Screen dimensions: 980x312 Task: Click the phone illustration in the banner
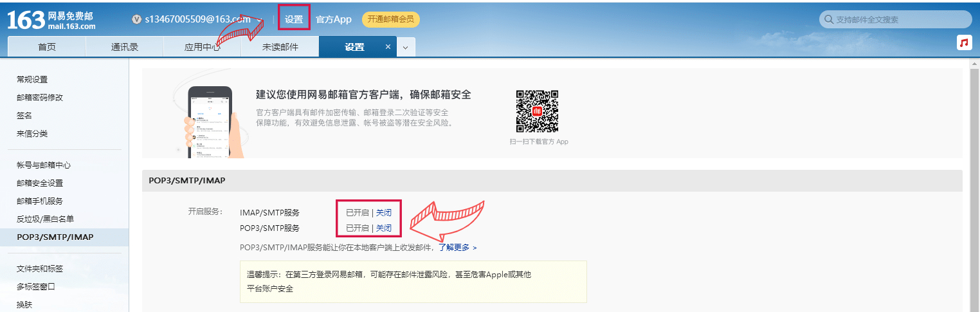coord(209,122)
